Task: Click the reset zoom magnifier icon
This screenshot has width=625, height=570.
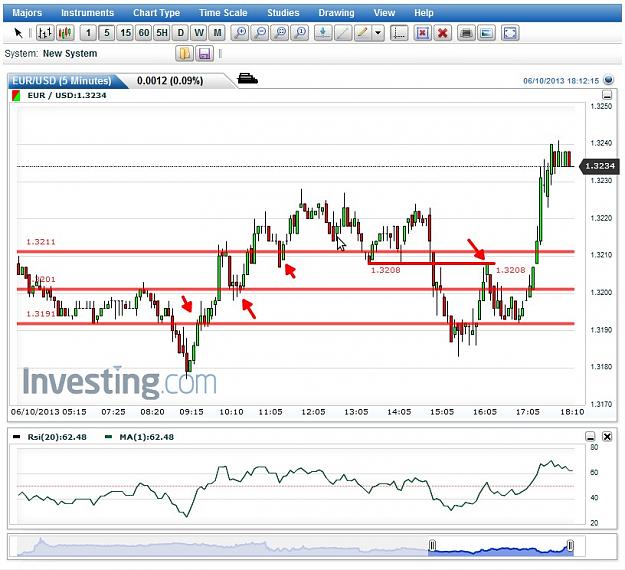Action: [x=301, y=33]
